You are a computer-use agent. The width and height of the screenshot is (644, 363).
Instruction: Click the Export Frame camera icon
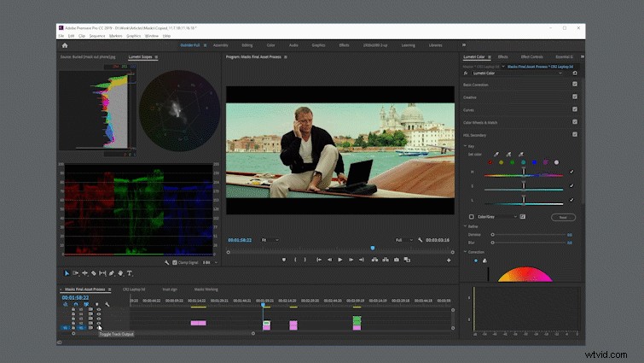(397, 260)
